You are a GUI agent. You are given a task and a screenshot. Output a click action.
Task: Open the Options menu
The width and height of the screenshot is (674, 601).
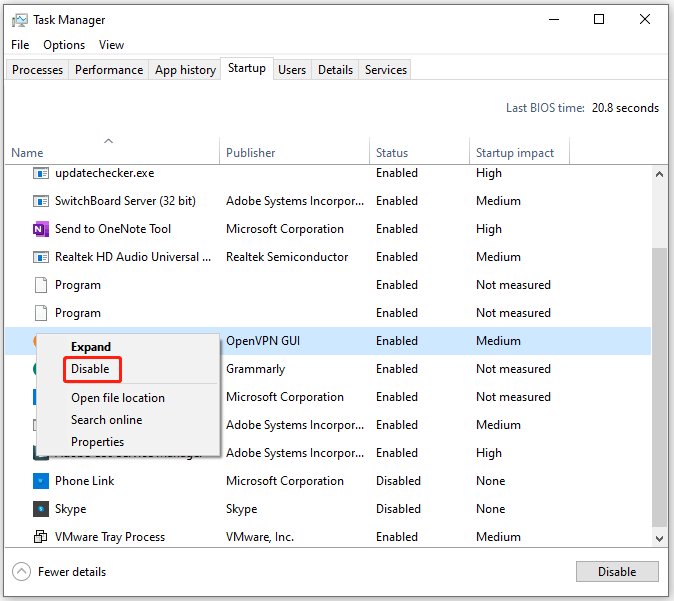[x=64, y=45]
